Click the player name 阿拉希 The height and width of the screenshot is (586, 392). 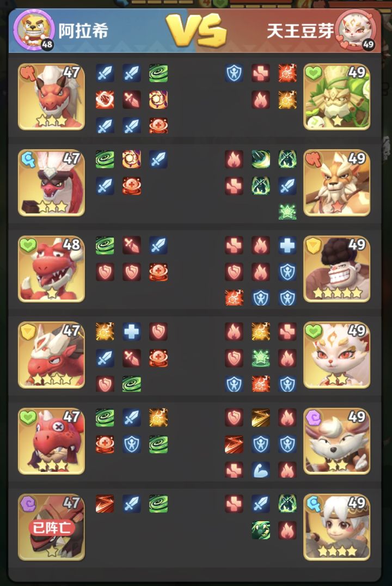84,30
